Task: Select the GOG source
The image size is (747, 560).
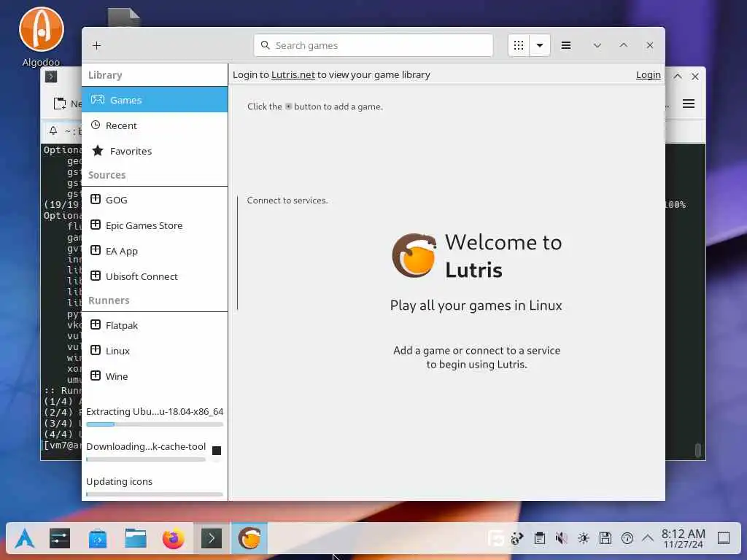Action: point(155,200)
